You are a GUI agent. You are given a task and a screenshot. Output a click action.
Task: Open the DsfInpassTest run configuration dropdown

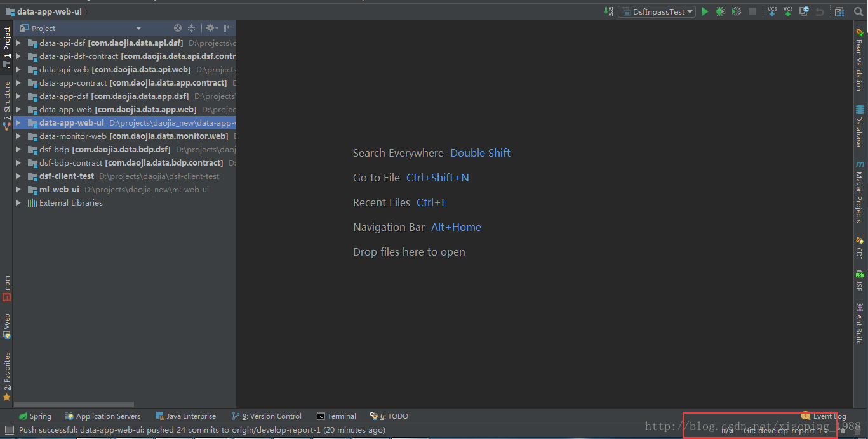(x=657, y=11)
